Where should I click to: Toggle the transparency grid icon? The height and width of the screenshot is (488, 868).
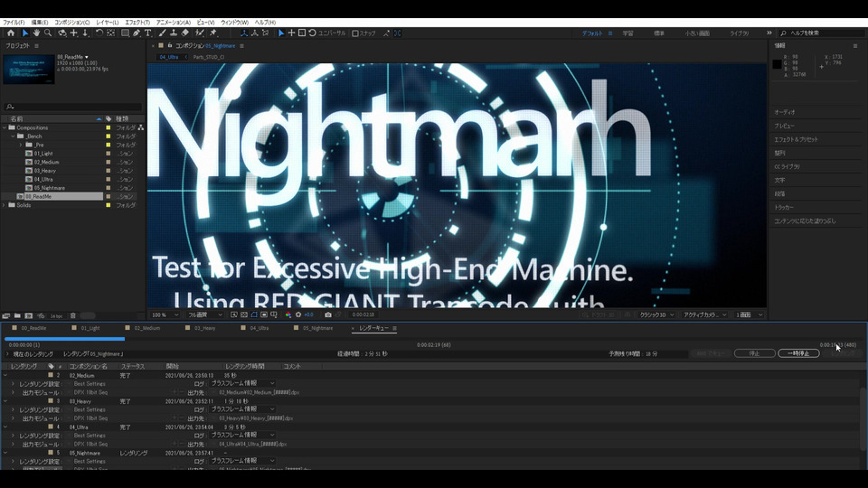244,314
